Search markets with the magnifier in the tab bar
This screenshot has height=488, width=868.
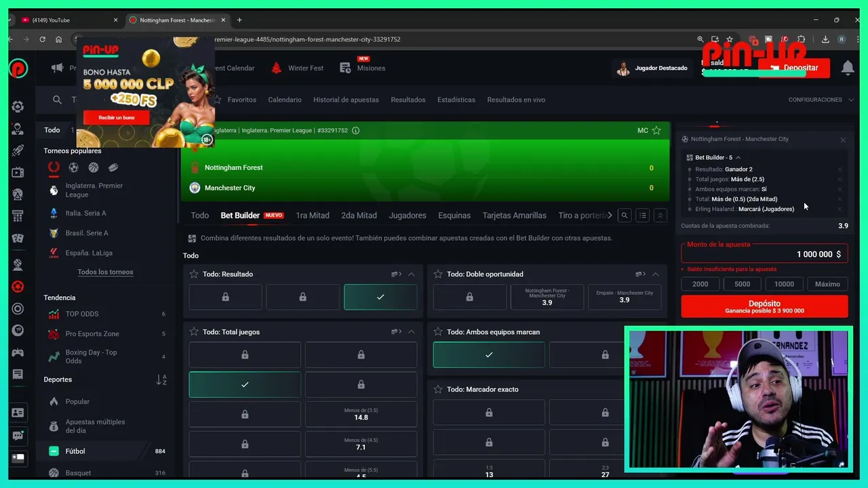pyautogui.click(x=625, y=216)
